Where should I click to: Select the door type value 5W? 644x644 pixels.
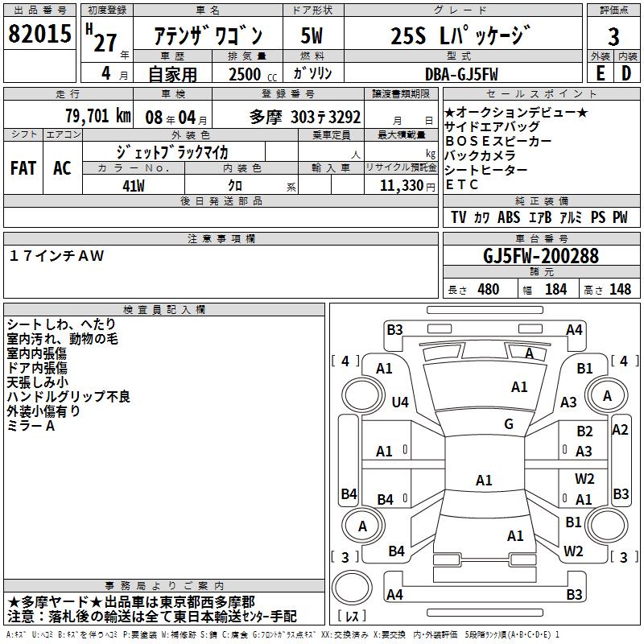pos(312,35)
